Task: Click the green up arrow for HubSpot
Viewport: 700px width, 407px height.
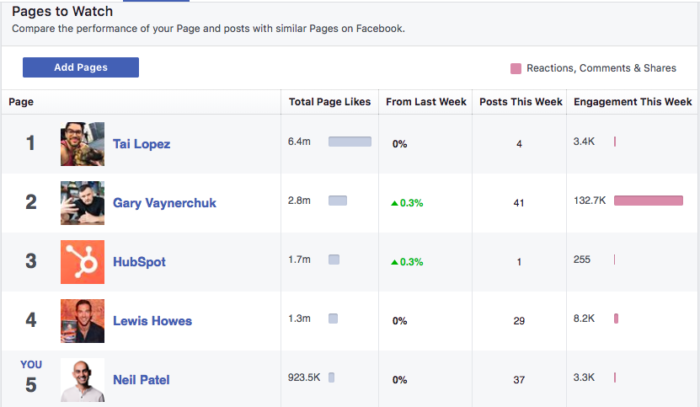Action: pos(394,262)
